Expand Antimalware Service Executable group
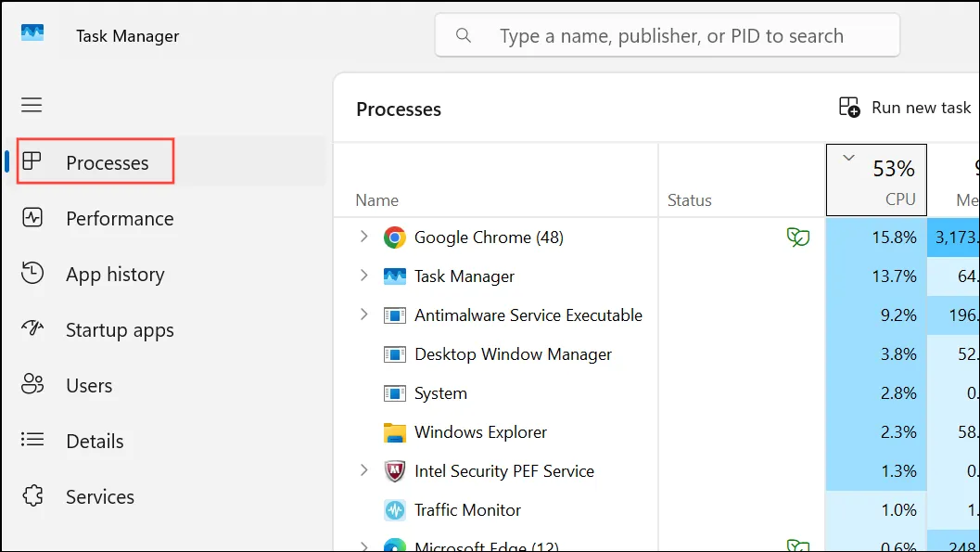This screenshot has width=980, height=552. pyautogui.click(x=363, y=315)
